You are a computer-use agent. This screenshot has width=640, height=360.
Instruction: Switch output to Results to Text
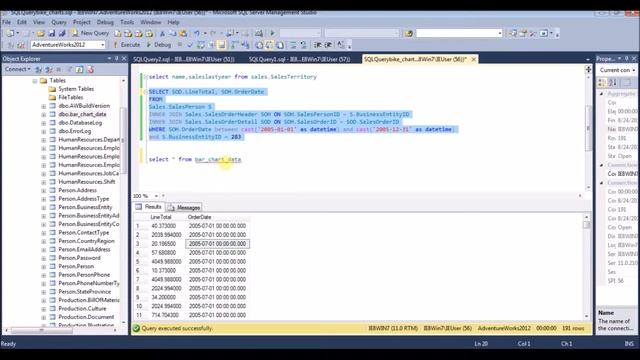click(x=259, y=44)
